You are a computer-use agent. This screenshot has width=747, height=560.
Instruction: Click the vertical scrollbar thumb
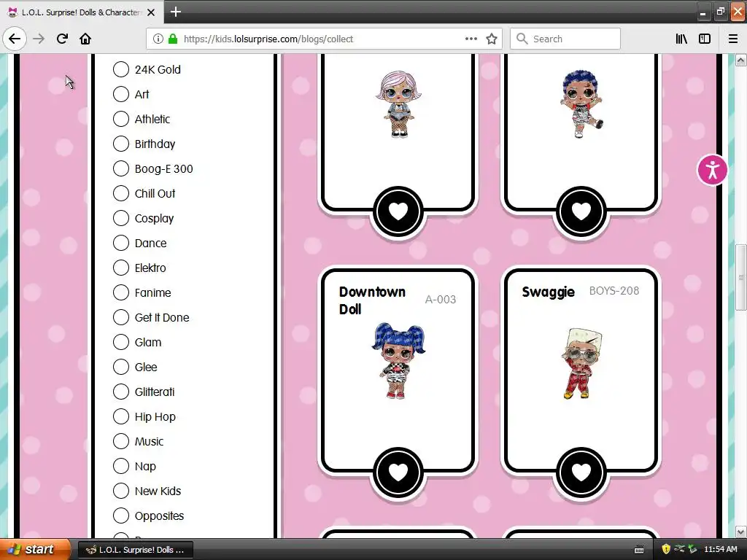[740, 277]
